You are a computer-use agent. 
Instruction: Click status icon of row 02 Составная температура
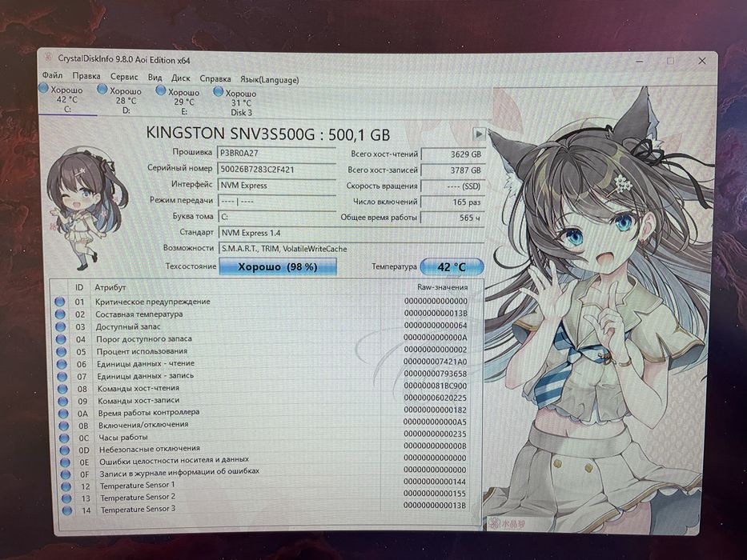60,314
